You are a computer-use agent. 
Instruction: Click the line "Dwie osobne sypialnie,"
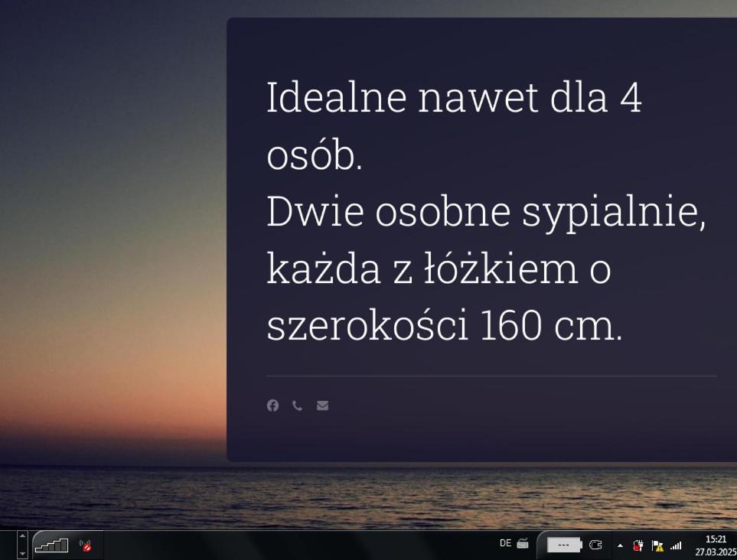point(486,213)
